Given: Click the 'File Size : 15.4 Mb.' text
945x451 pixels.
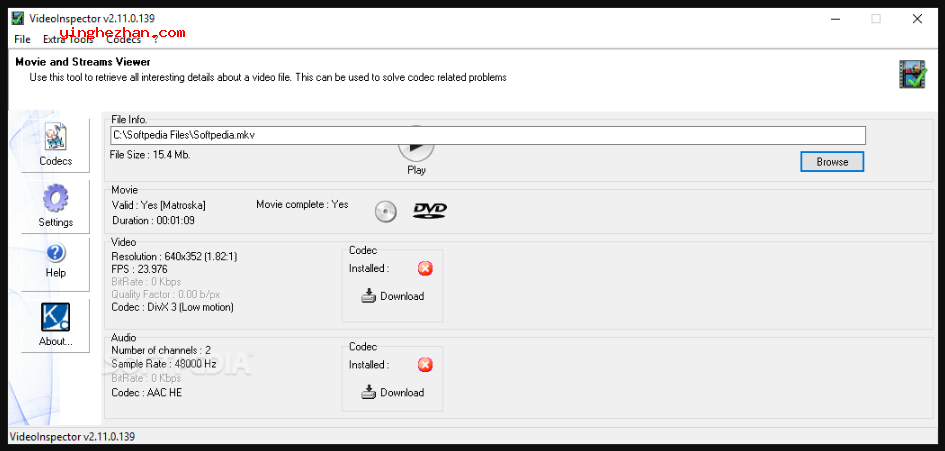Looking at the screenshot, I should coord(150,155).
